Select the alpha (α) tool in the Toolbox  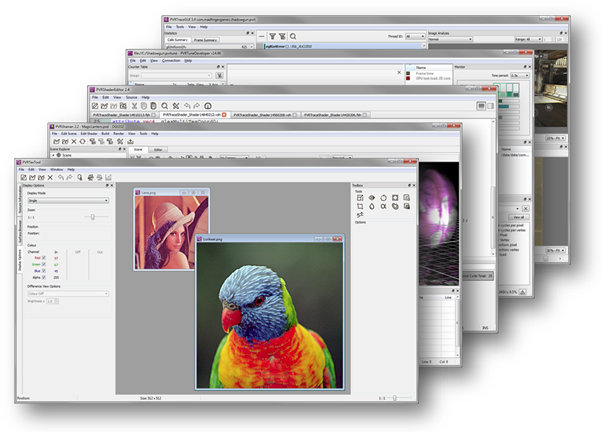click(x=383, y=206)
